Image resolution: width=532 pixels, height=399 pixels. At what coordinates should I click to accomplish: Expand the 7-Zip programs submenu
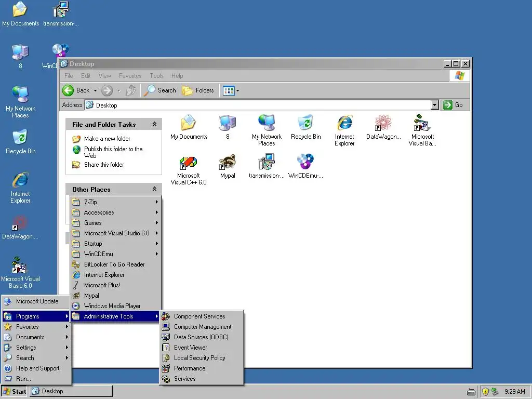pos(115,202)
